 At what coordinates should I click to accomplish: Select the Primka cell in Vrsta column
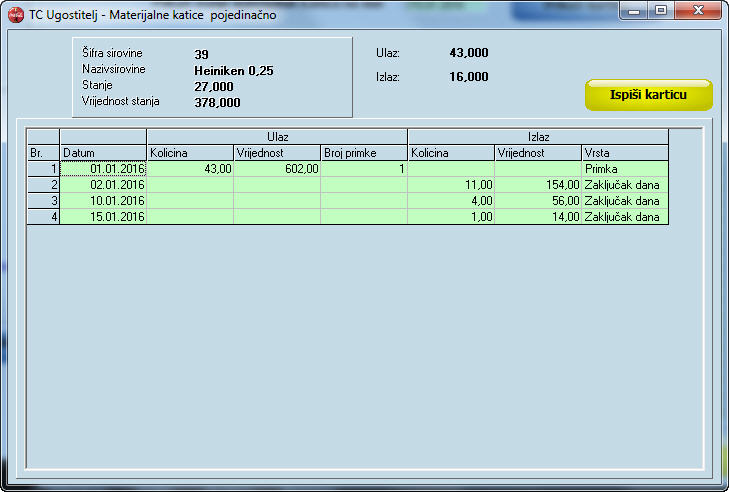(x=625, y=169)
